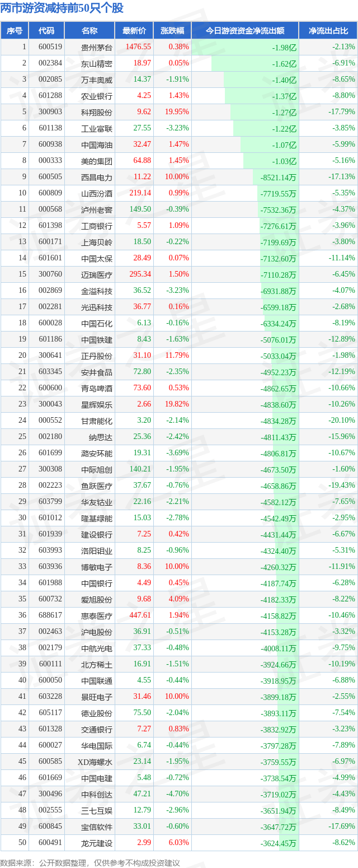
Task: Select stock name 安井食品
Action: click(x=97, y=372)
